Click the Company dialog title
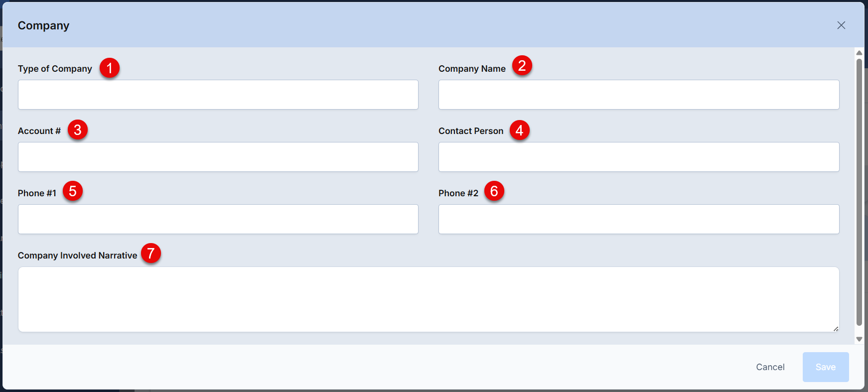This screenshot has height=392, width=868. pos(43,25)
